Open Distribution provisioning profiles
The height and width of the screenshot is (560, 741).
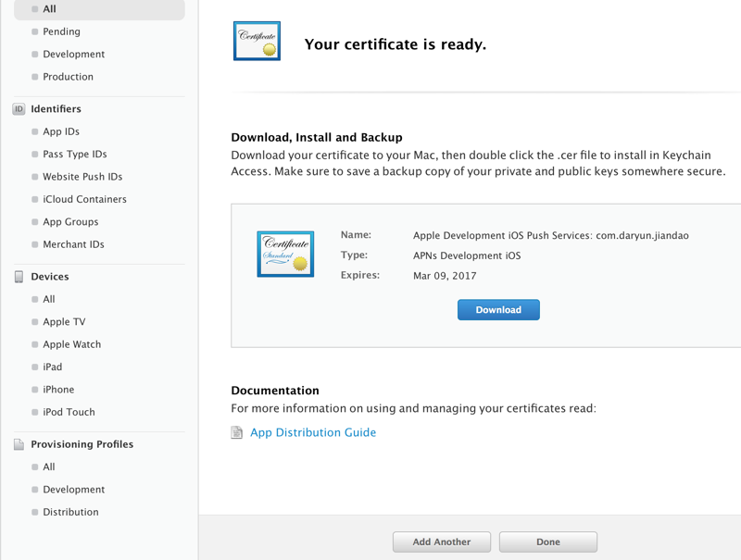(70, 512)
